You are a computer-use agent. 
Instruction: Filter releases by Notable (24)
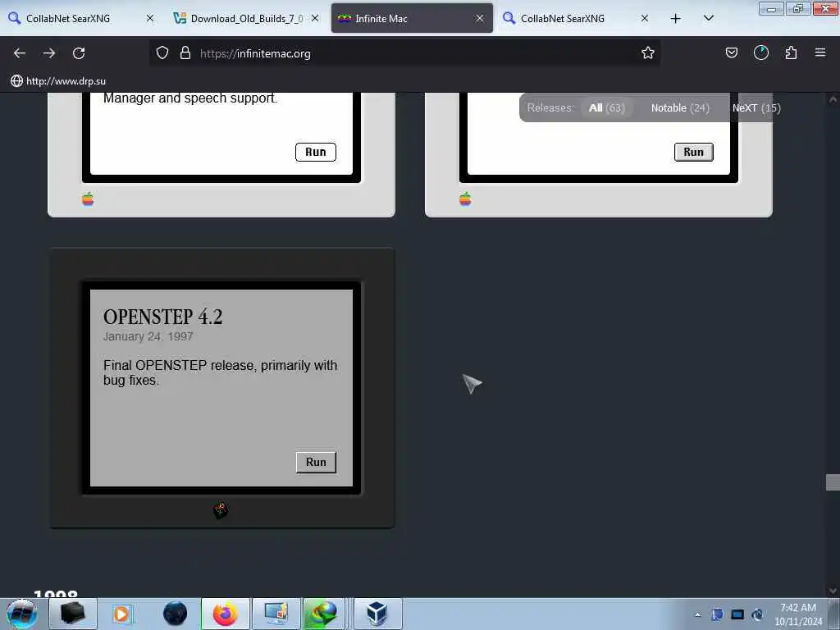coord(680,107)
